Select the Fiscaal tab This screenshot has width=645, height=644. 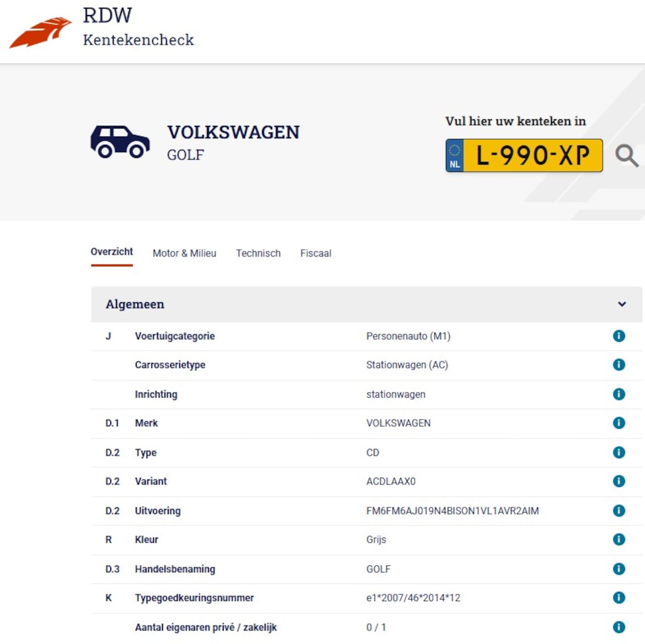tap(315, 253)
